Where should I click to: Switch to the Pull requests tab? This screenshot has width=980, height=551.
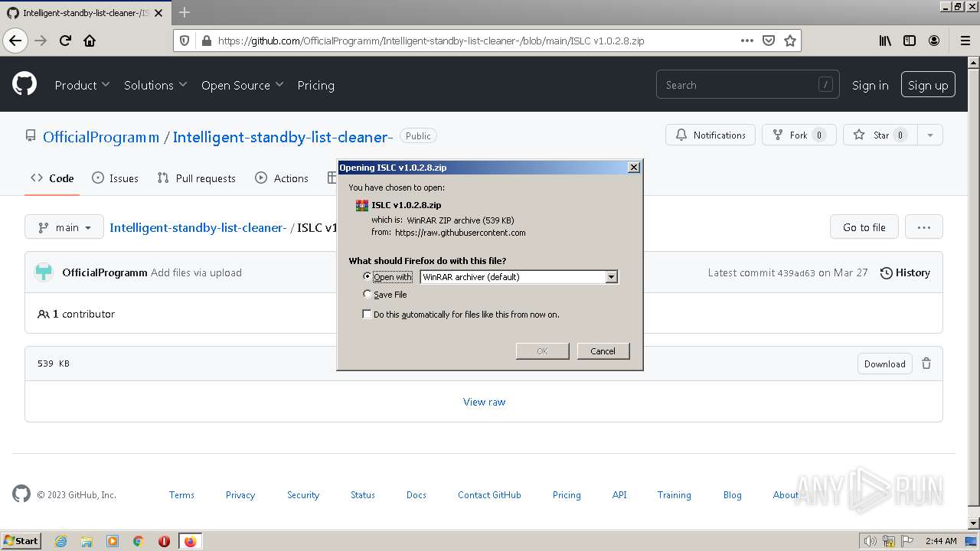(196, 178)
